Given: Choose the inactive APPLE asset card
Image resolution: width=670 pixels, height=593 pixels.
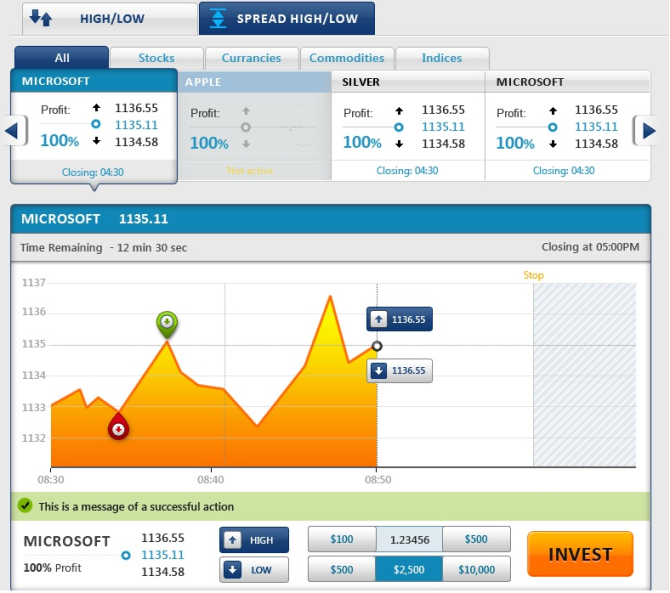Looking at the screenshot, I should pyautogui.click(x=255, y=126).
